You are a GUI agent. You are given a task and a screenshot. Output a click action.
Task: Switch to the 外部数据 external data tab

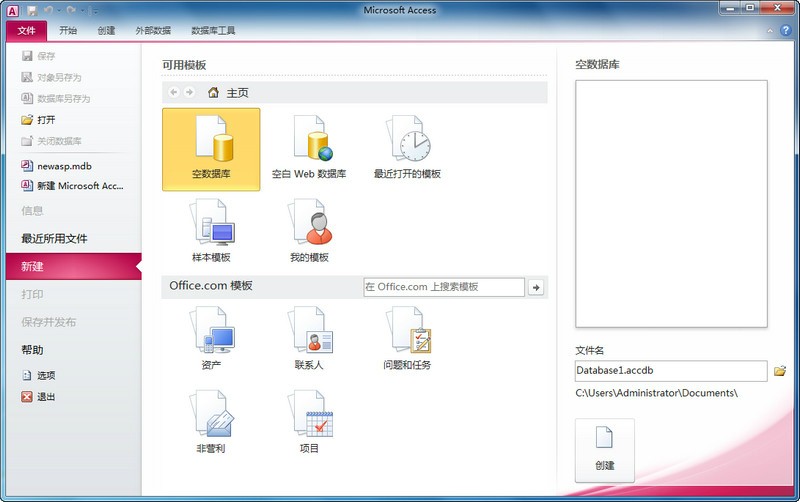153,31
